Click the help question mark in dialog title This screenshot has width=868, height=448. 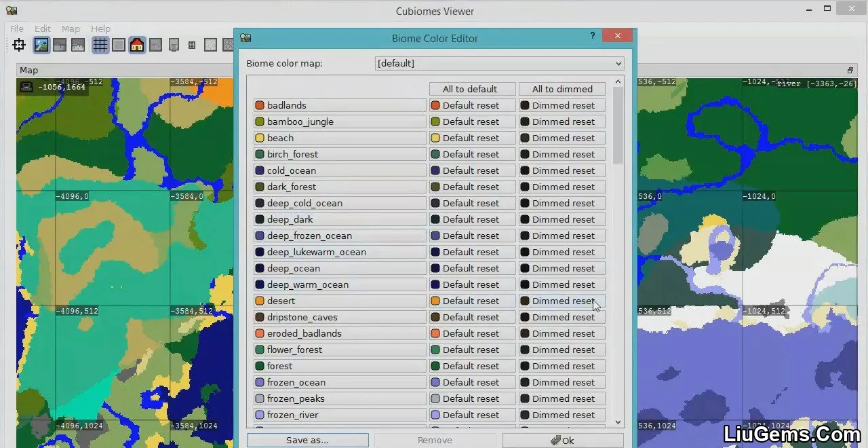(593, 35)
